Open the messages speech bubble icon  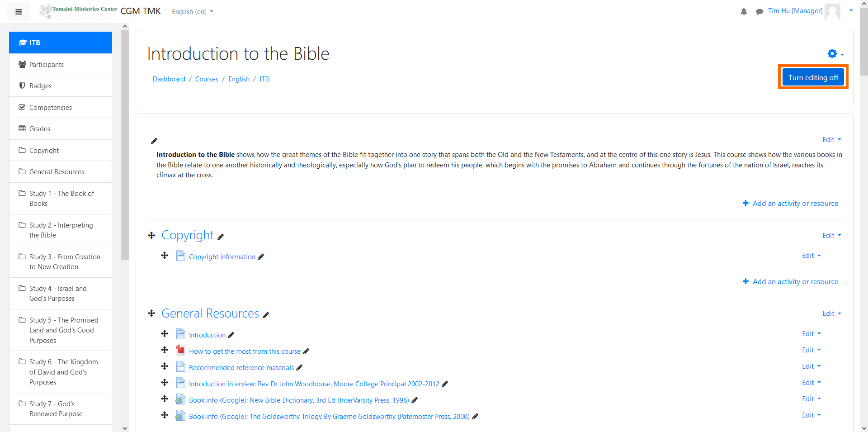tap(759, 11)
